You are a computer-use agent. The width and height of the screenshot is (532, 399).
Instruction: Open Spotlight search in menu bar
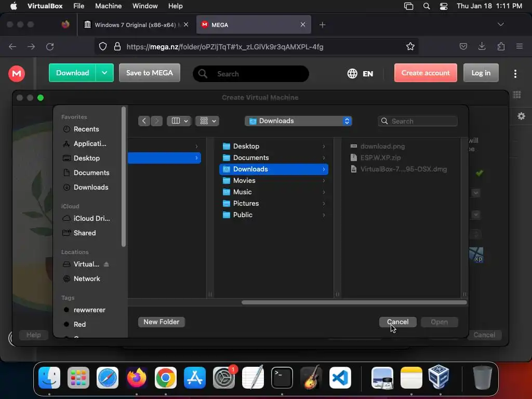pyautogui.click(x=427, y=6)
